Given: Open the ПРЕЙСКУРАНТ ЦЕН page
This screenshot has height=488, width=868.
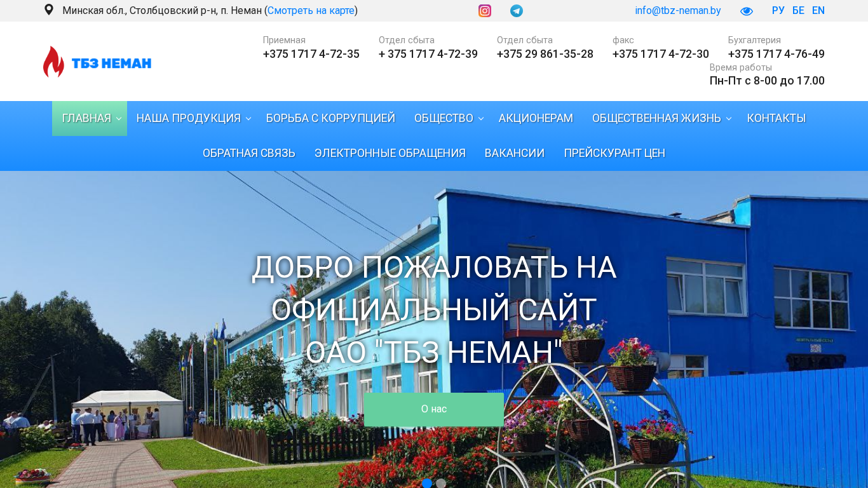Looking at the screenshot, I should pos(614,153).
